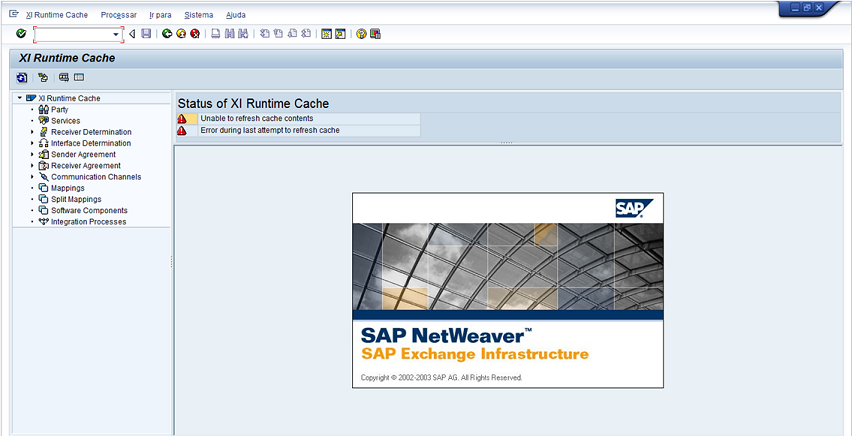The height and width of the screenshot is (436, 852).
Task: Expand the Interface Determination node
Action: coord(32,143)
